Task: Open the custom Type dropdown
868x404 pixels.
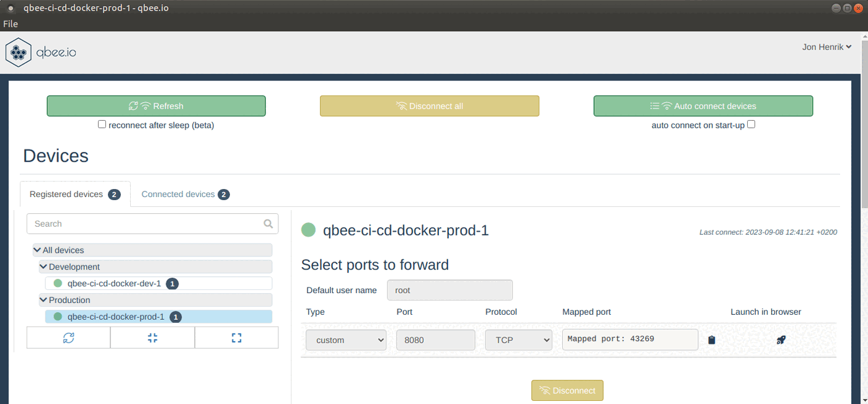Action: [x=345, y=340]
